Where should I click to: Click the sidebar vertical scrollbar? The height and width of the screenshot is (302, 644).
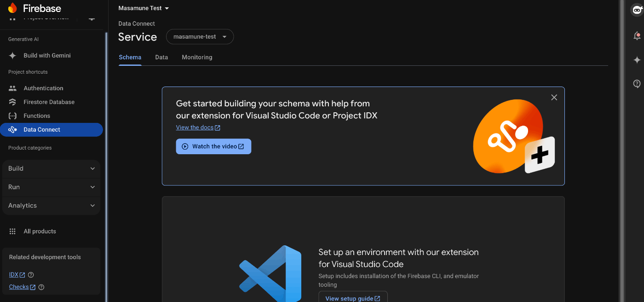coord(106,167)
